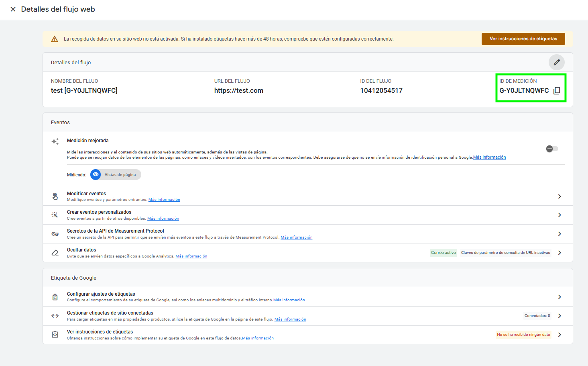Viewport: 588px width, 366px height.
Task: Click the pencil edit icon for stream details
Action: click(556, 62)
